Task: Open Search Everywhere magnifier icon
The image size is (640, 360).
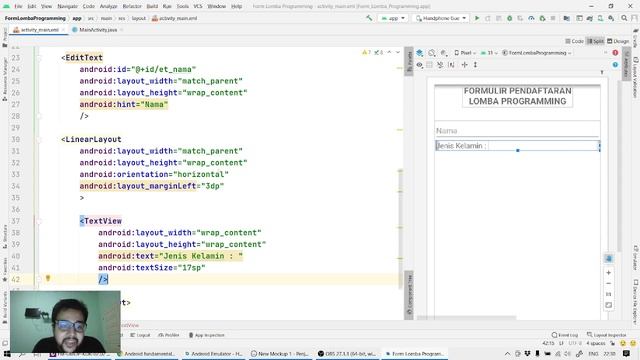Action: click(x=624, y=18)
